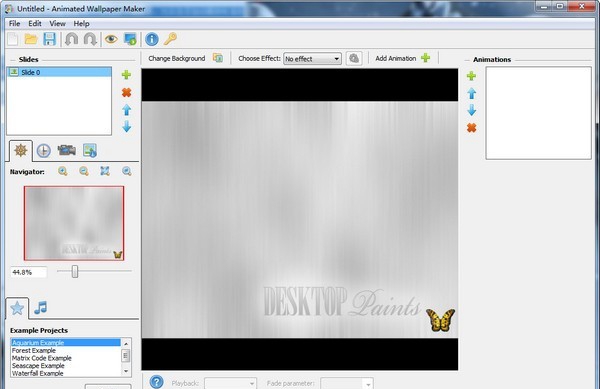Move animation up with blue arrow
This screenshot has height=389, width=600.
coord(471,93)
